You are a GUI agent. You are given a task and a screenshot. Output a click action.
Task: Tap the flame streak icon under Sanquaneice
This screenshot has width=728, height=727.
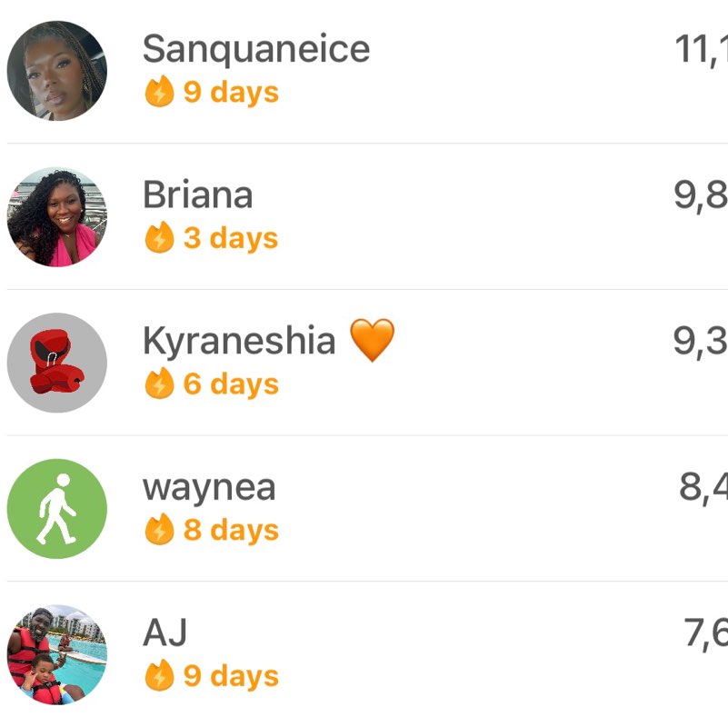click(x=159, y=91)
